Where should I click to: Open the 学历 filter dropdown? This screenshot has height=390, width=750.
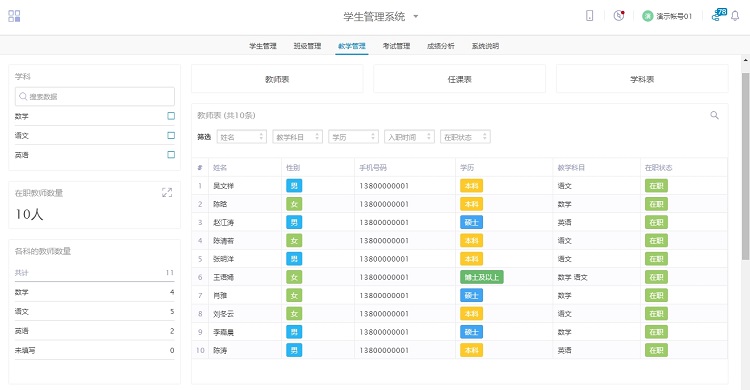[353, 137]
